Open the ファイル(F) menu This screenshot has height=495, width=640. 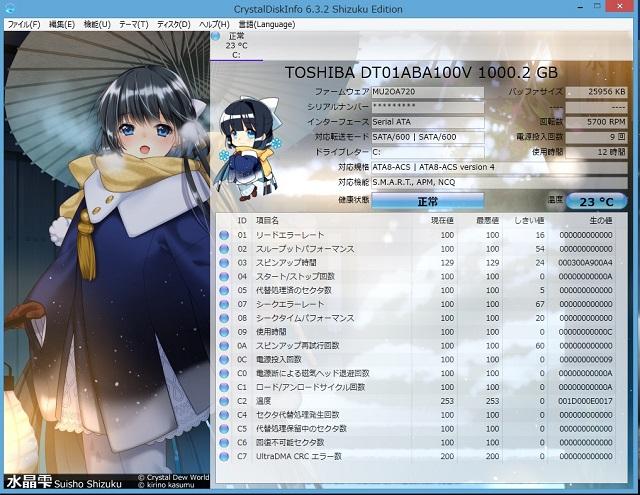[24, 24]
